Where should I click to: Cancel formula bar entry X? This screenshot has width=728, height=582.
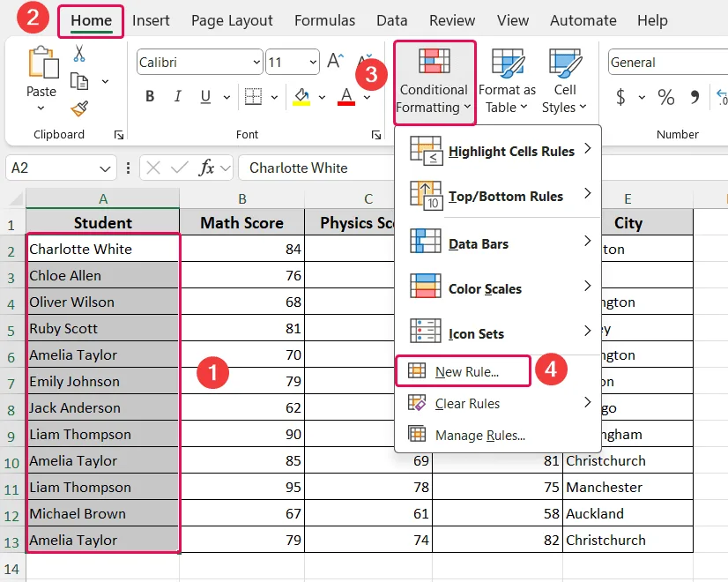(x=153, y=168)
